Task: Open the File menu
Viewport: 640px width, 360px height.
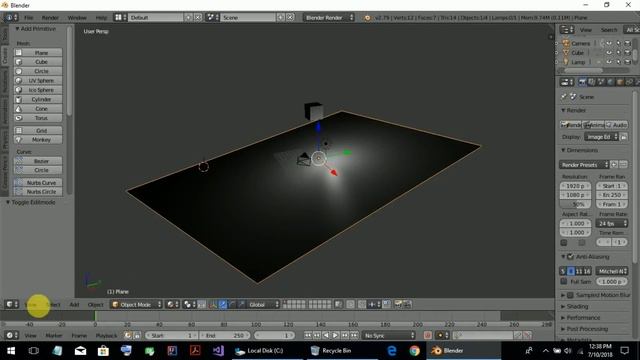Action: point(29,18)
